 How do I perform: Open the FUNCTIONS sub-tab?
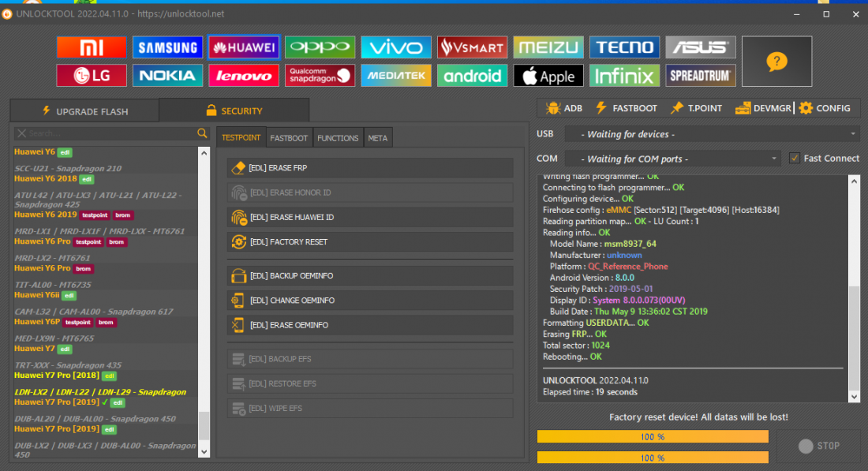point(338,138)
